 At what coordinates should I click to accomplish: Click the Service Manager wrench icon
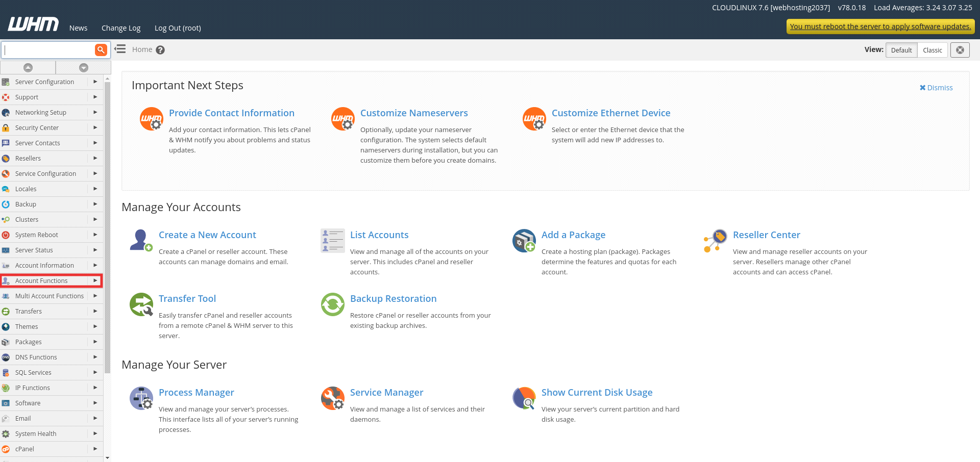point(333,398)
